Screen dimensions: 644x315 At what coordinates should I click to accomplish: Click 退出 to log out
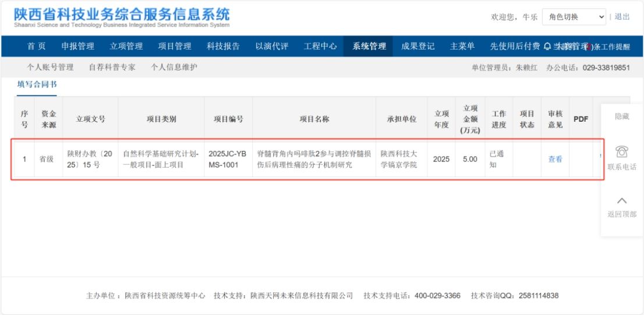pos(622,17)
